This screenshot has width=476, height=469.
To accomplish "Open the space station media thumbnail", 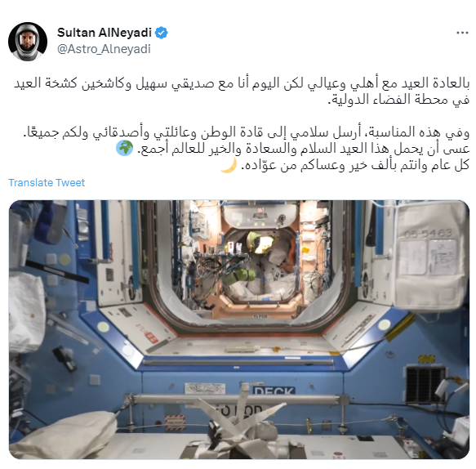I will (x=239, y=329).
